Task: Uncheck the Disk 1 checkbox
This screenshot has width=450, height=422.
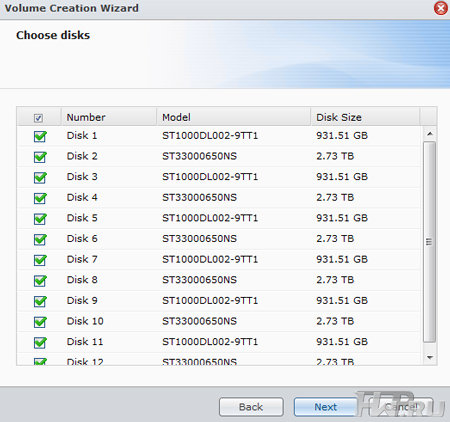Action: click(x=40, y=136)
